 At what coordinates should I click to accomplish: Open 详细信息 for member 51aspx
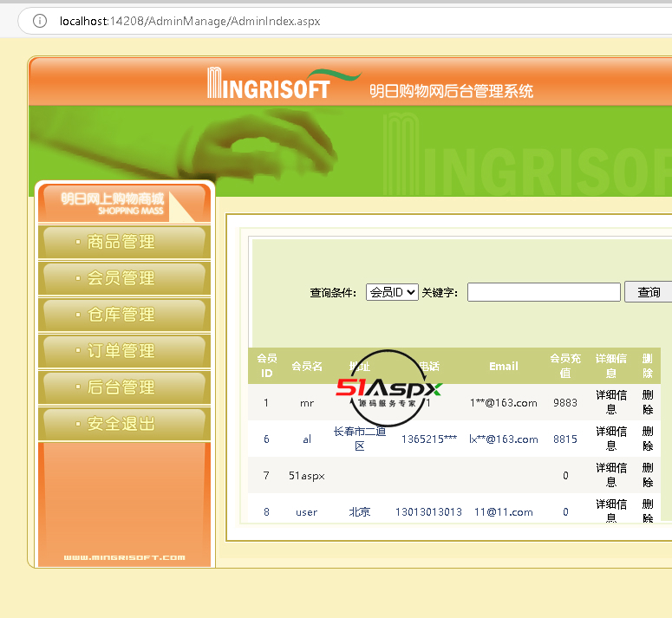[611, 475]
